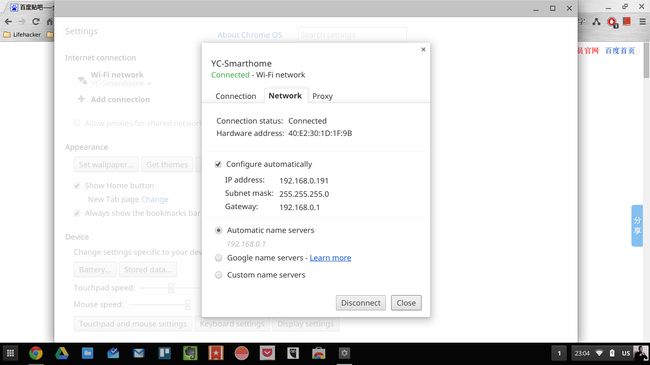Screen dimensions: 650x365
Task: Open the Learn more link
Action: tap(330, 258)
